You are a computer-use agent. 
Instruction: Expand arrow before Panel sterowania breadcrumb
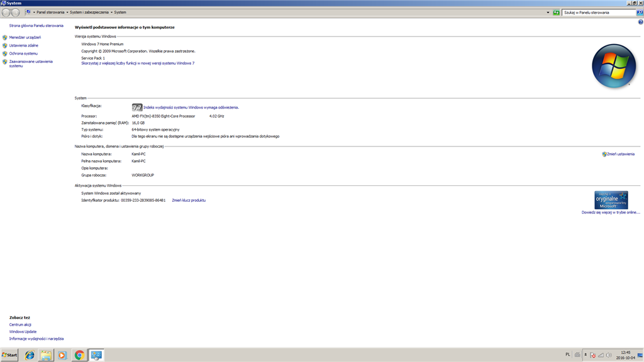tap(34, 13)
